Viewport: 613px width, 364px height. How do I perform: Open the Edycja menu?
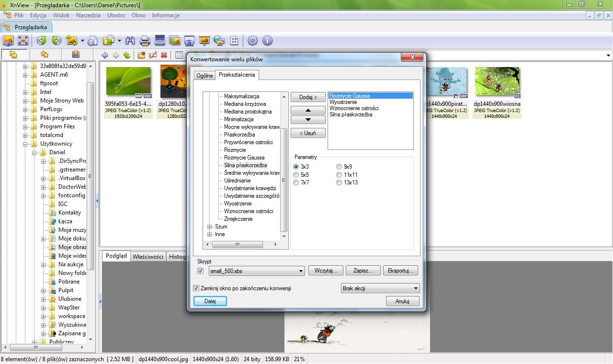tap(38, 15)
